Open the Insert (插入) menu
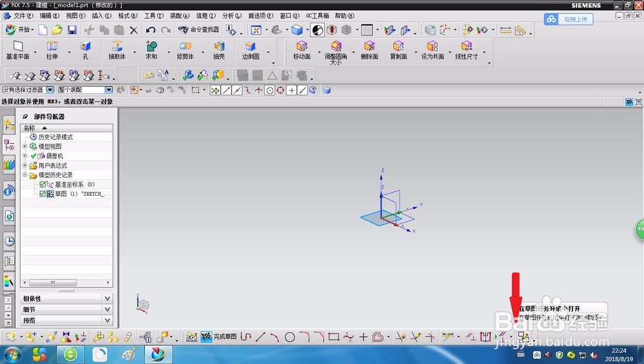The width and height of the screenshot is (644, 364). pyautogui.click(x=102, y=15)
